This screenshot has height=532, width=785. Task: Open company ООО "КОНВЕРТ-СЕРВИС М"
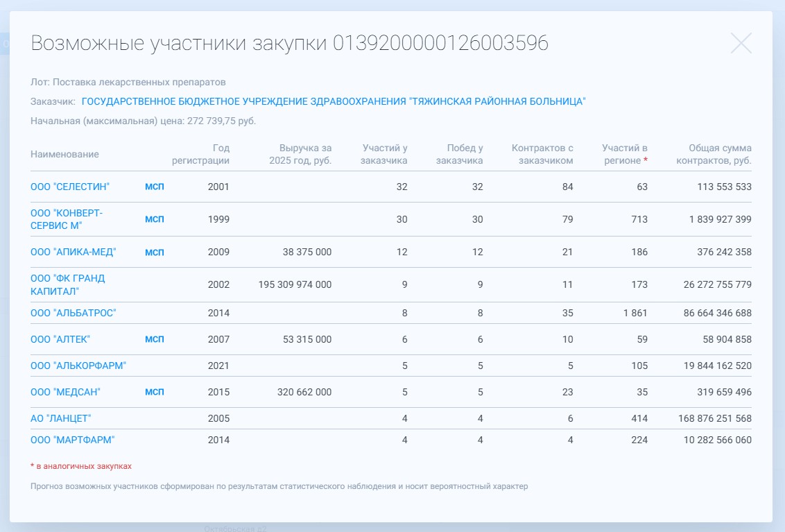point(67,219)
